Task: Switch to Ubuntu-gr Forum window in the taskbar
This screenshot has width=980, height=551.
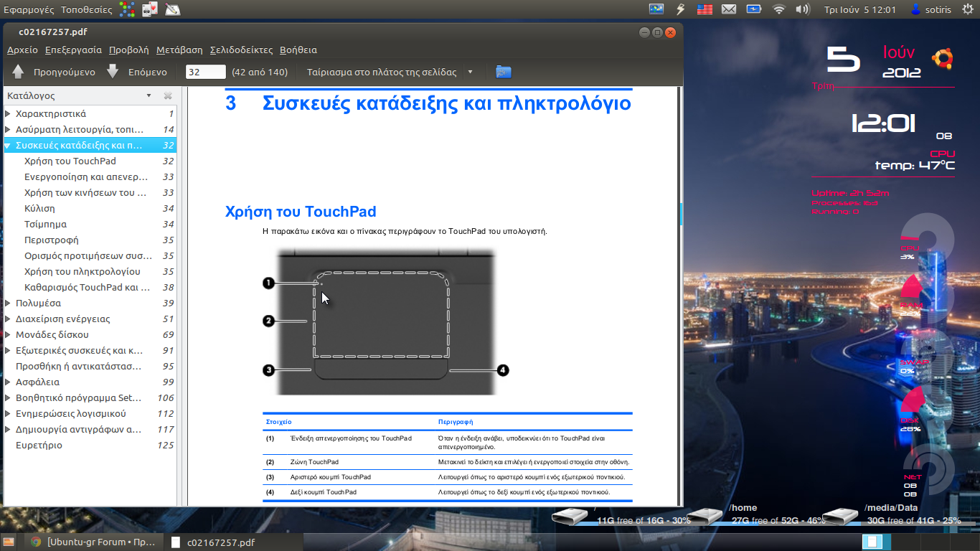Action: click(93, 542)
